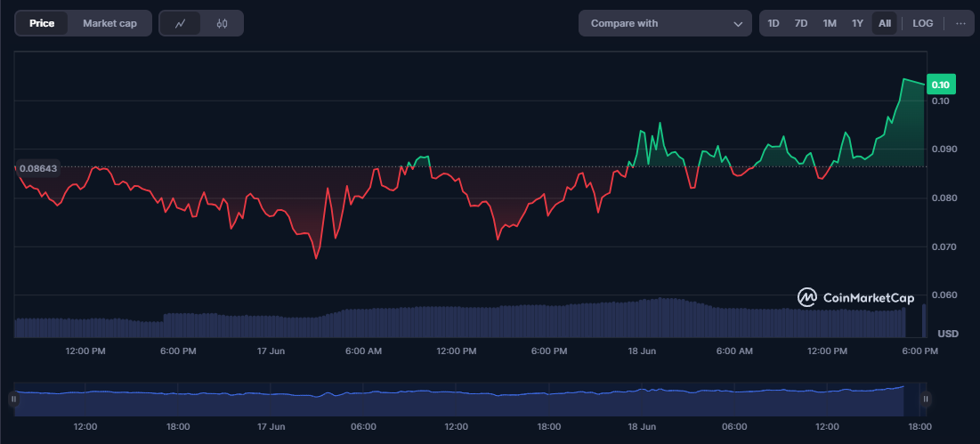Click the 17 Jun main chart axis label

pos(271,351)
